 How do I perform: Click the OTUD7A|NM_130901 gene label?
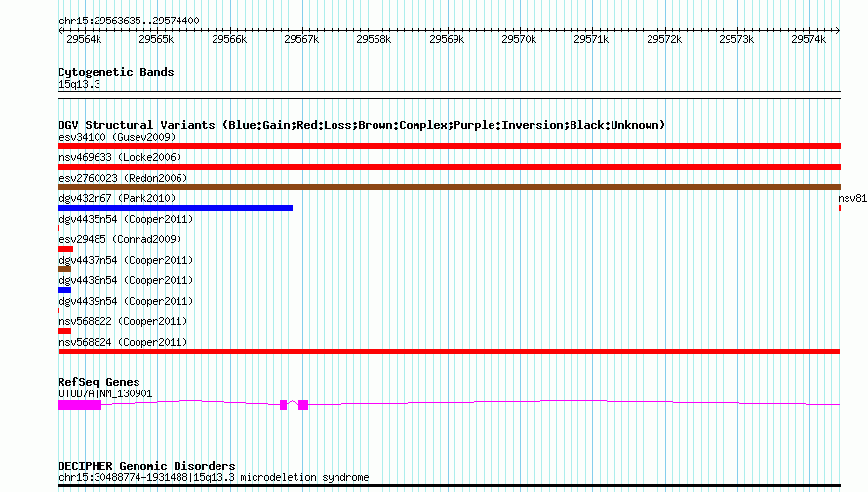coord(105,394)
